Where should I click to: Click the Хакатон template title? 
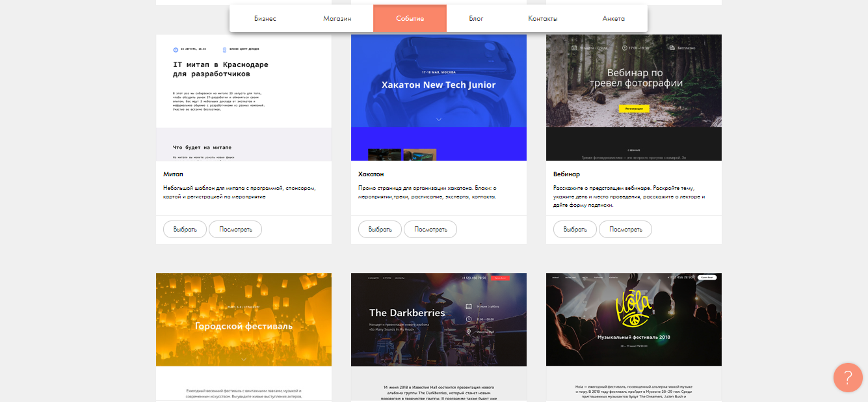click(371, 174)
